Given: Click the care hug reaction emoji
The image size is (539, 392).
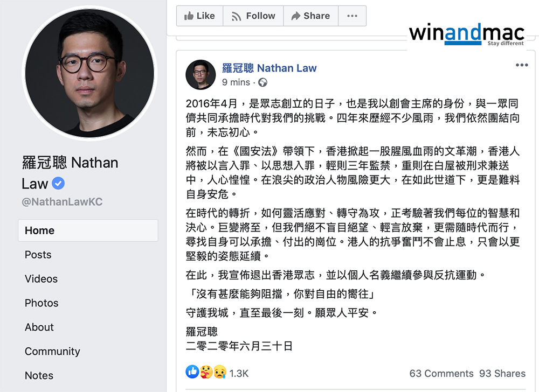Looking at the screenshot, I should [x=206, y=373].
